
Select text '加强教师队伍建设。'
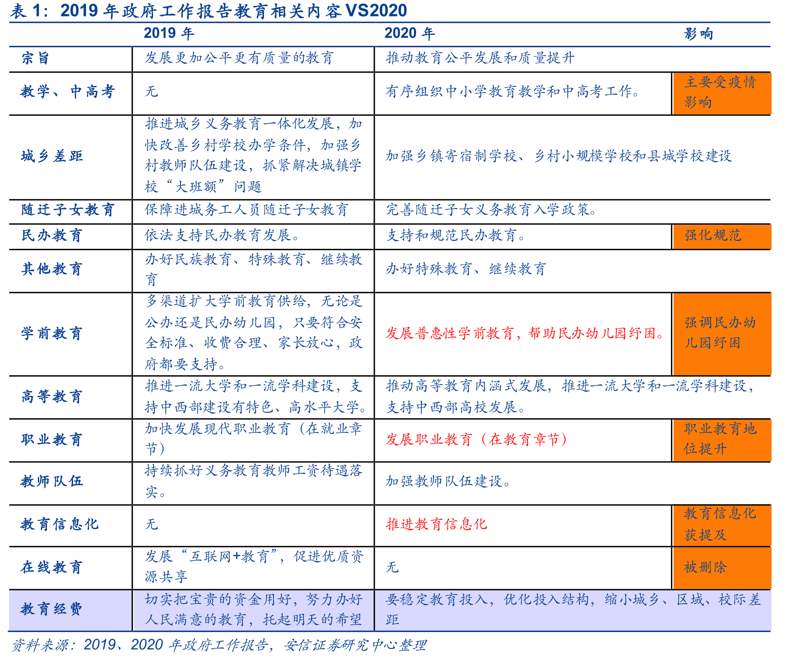pos(448,481)
